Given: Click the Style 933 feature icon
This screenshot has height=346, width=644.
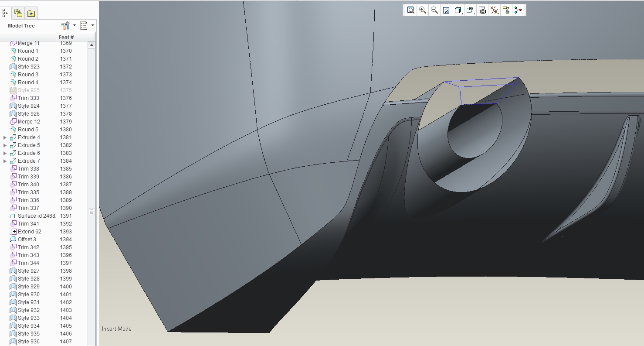Looking at the screenshot, I should [x=13, y=318].
